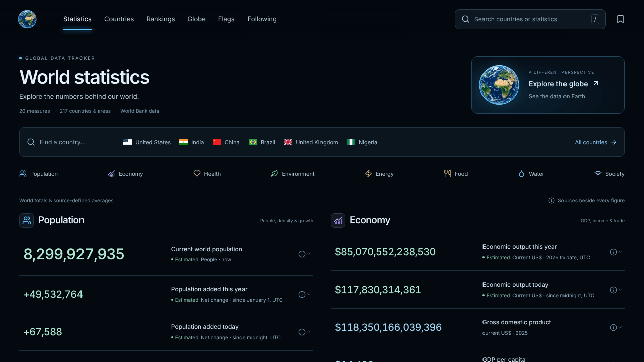Click the Energy lightning bolt icon

click(x=368, y=174)
